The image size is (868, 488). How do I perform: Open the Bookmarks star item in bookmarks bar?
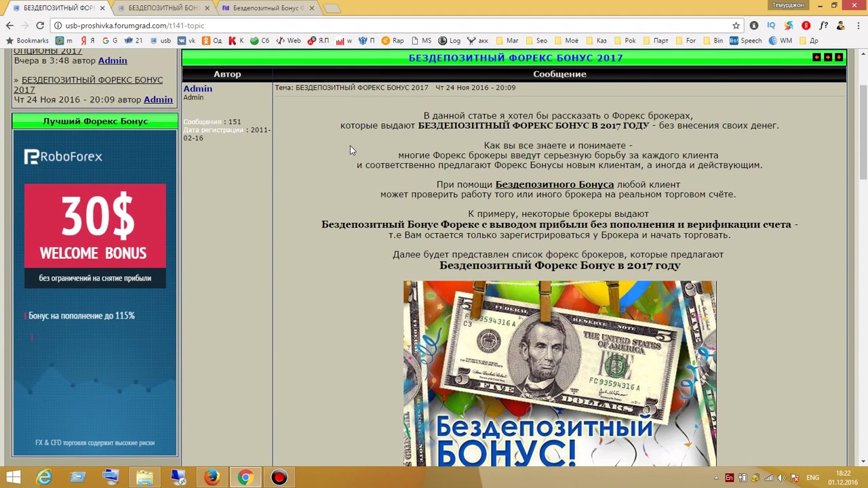click(x=27, y=41)
